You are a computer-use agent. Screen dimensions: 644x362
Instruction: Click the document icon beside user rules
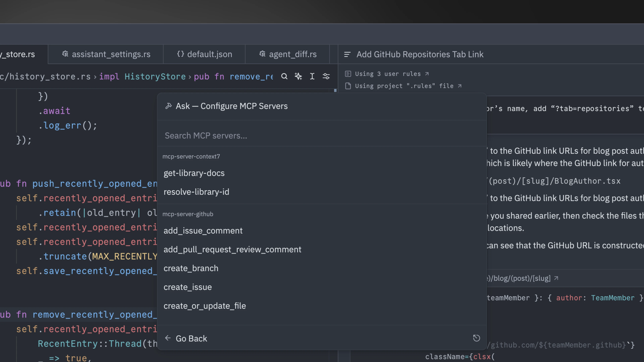(348, 74)
